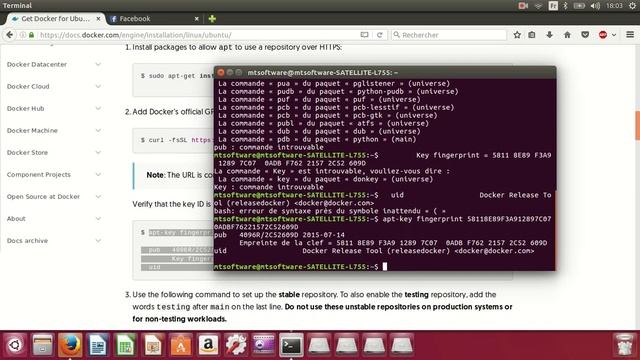Bookmark this page with the star icon
The image size is (640, 360).
[x=517, y=35]
